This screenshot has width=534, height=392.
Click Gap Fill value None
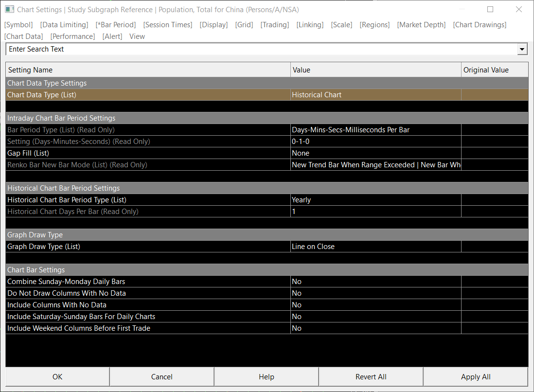[375, 153]
